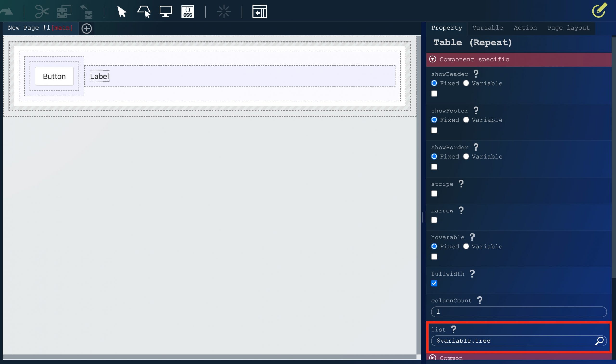
Task: Click the columnCount input field
Action: pyautogui.click(x=519, y=312)
